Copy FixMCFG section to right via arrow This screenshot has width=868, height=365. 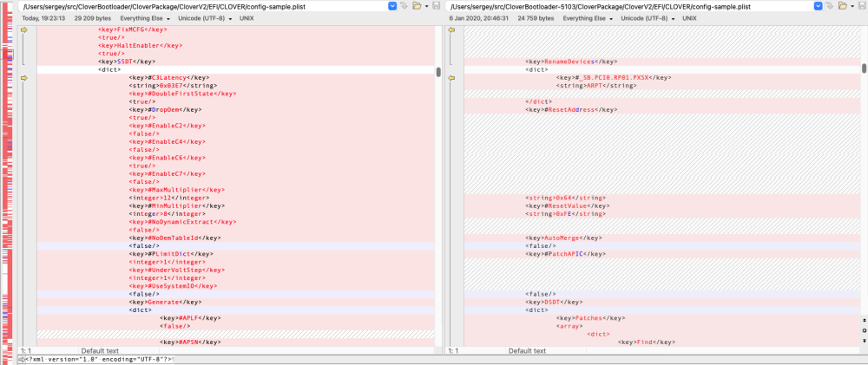(x=23, y=29)
